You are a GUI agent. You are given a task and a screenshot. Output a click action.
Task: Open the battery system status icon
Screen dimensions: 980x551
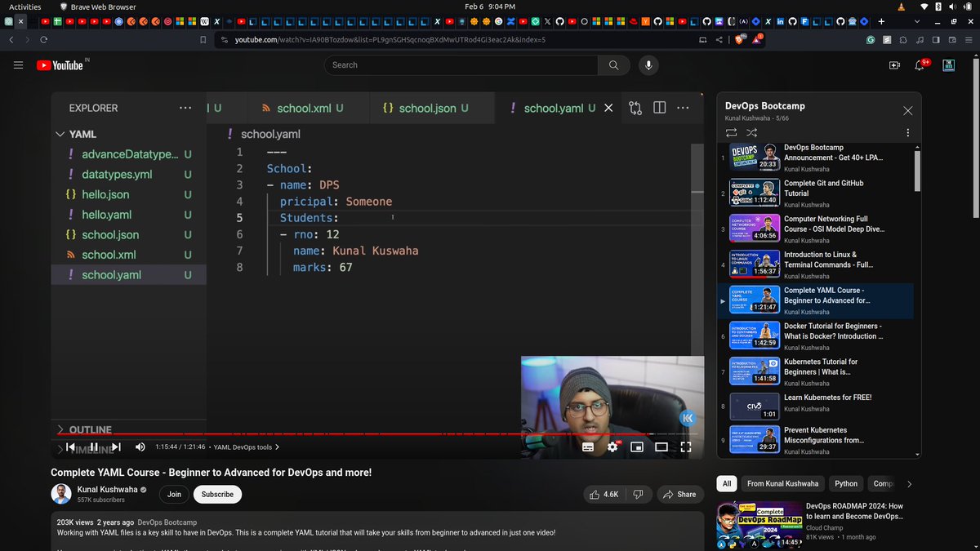[x=969, y=7]
